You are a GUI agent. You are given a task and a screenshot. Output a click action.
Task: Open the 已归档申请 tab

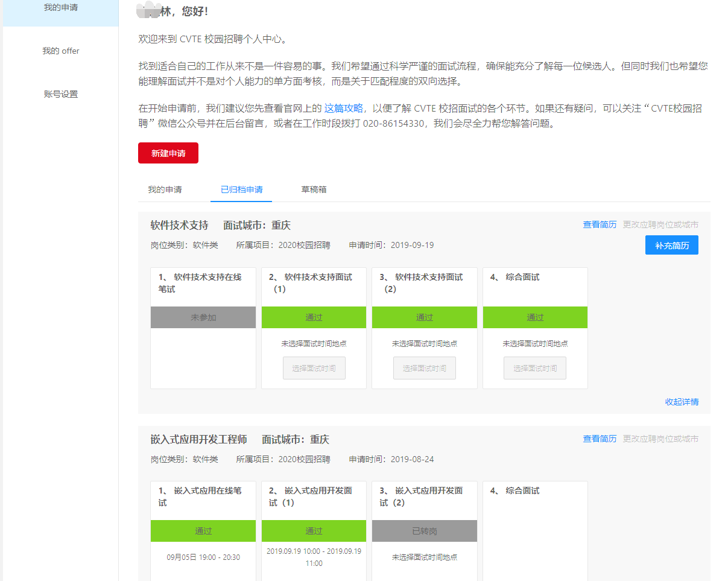[241, 189]
